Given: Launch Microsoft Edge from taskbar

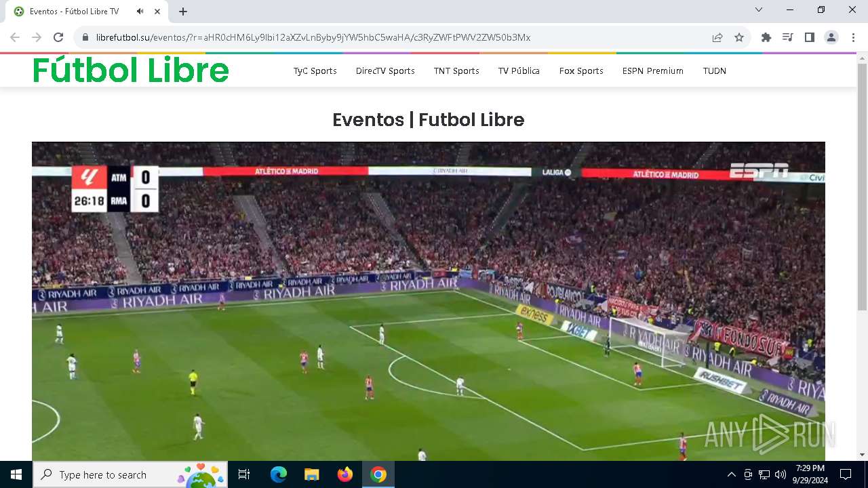Looking at the screenshot, I should tap(279, 474).
